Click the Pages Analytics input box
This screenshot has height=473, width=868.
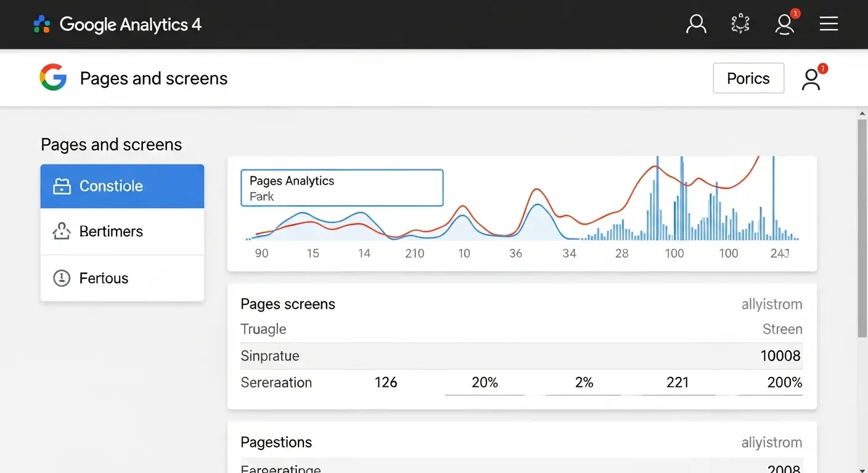(342, 188)
